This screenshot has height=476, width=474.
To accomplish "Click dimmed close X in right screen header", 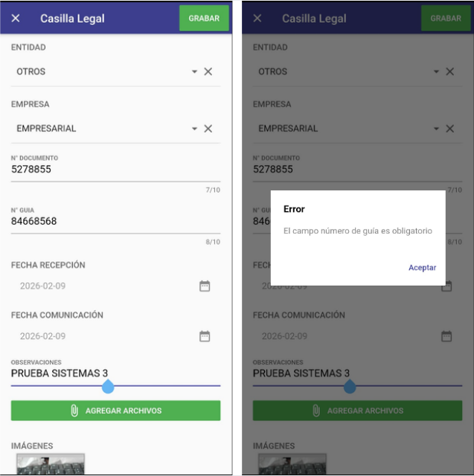I will click(257, 19).
